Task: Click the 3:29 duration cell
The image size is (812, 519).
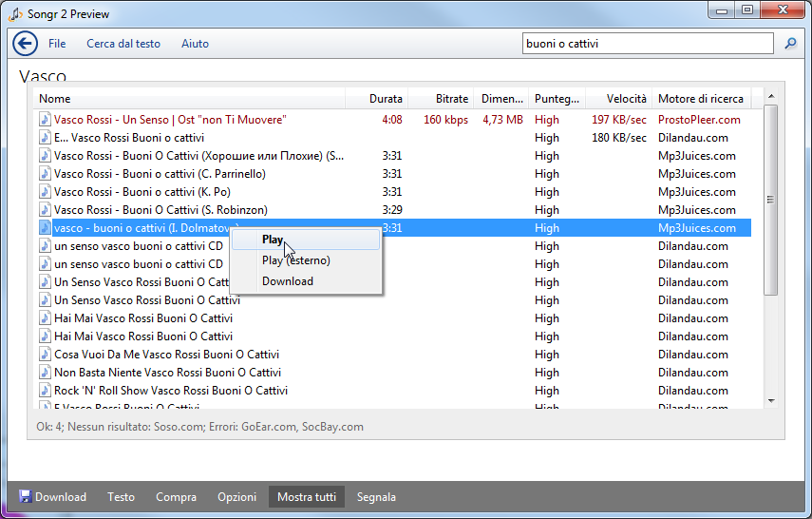Action: point(392,210)
